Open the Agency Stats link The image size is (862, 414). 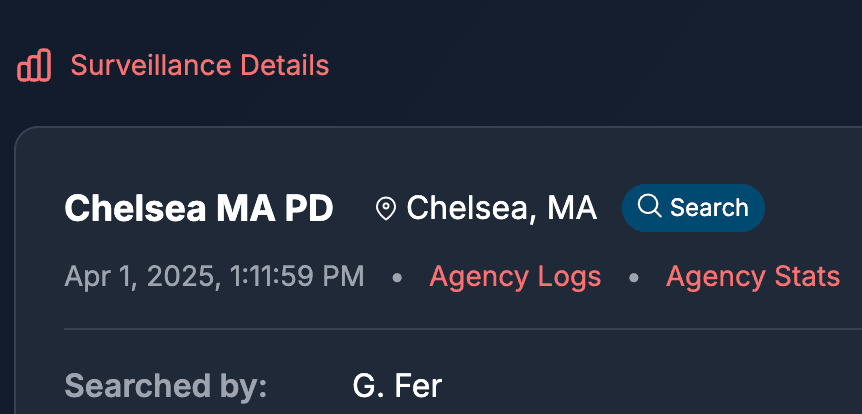752,276
